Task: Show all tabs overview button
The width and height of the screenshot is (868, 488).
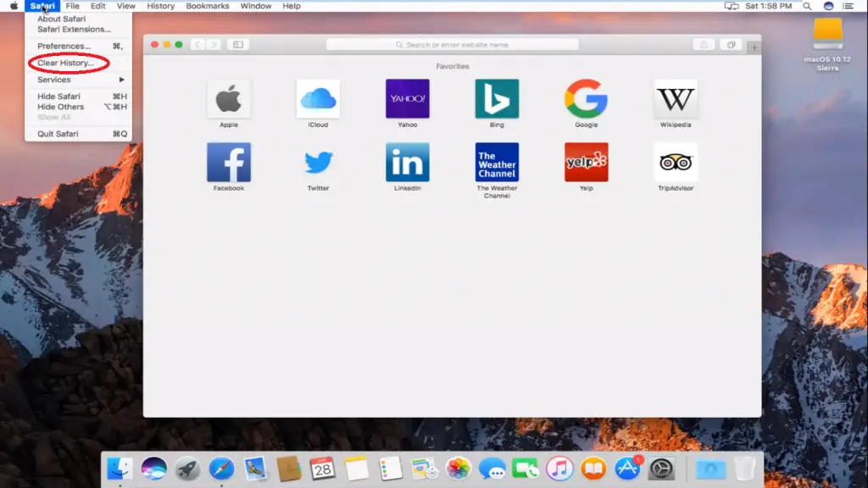Action: click(731, 45)
